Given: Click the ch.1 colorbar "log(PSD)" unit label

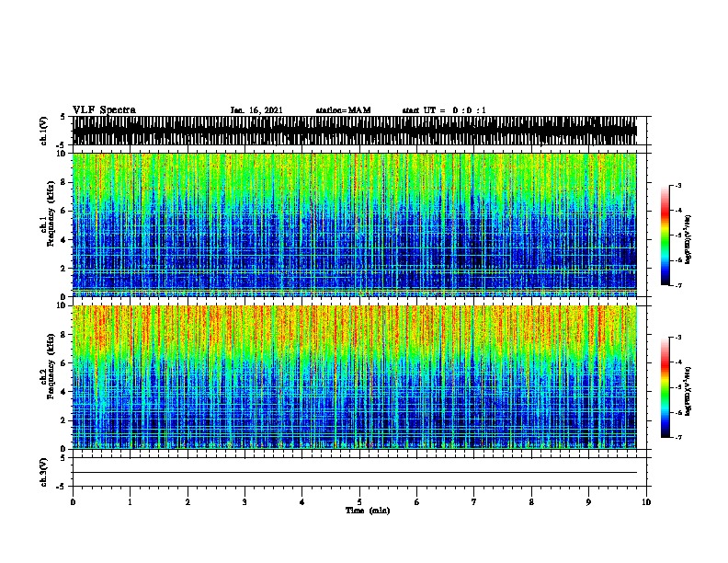Looking at the screenshot, I should pyautogui.click(x=688, y=239).
